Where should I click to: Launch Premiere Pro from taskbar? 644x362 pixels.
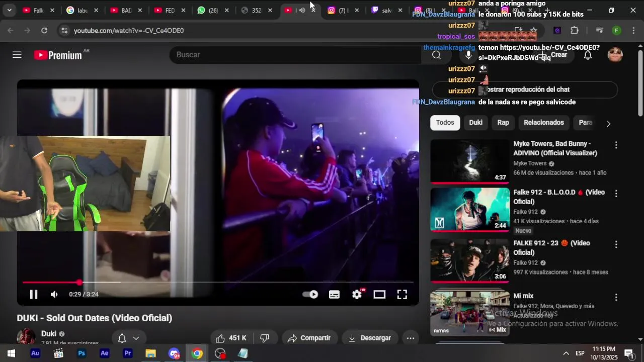point(128,353)
